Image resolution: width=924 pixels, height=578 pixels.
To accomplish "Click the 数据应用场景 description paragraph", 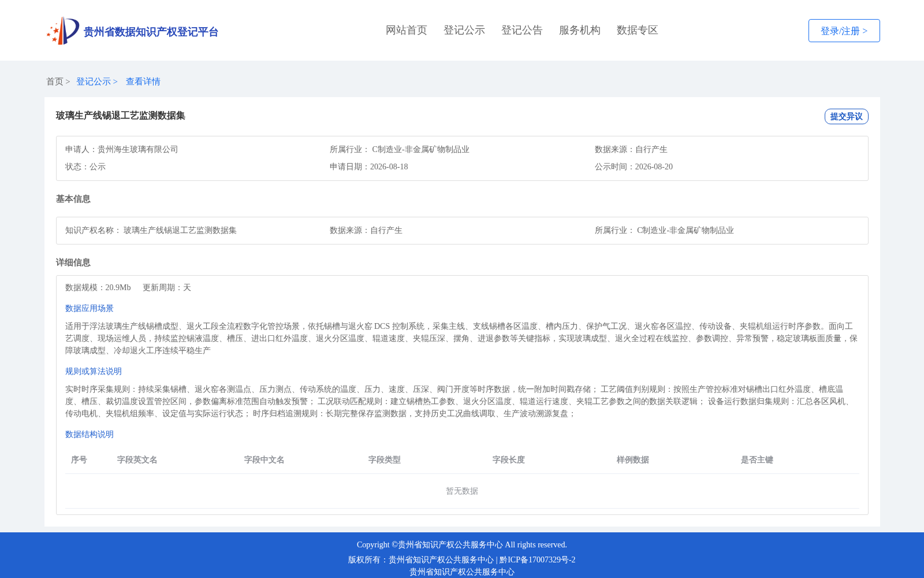I will pyautogui.click(x=461, y=338).
